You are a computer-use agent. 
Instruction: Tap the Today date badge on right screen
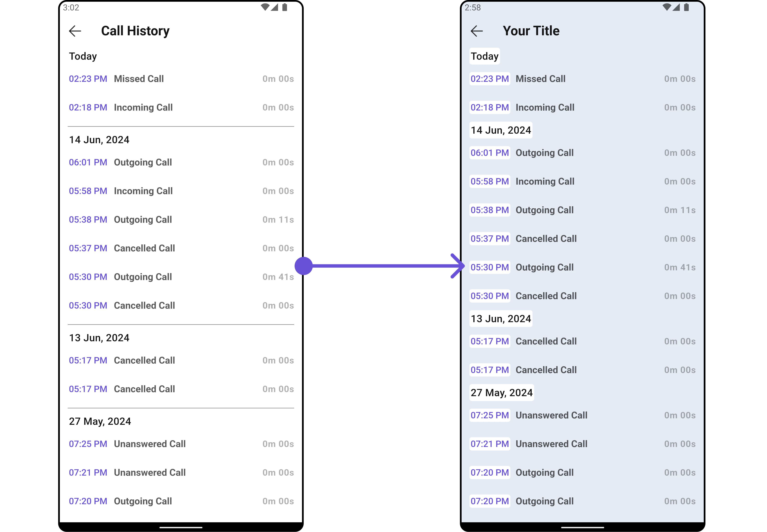485,56
